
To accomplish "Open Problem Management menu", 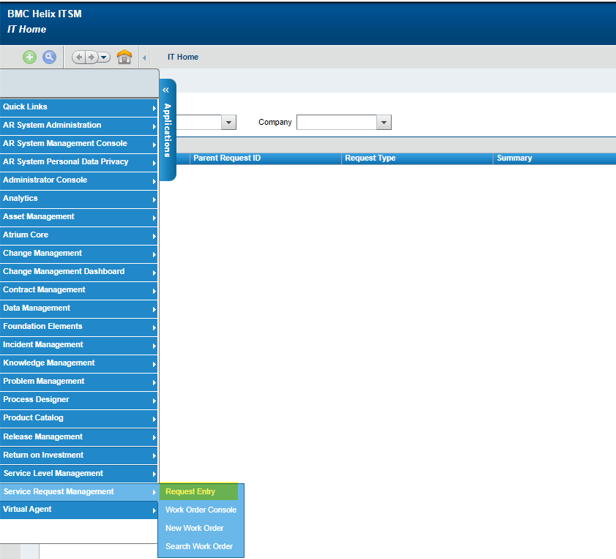I will pos(79,381).
